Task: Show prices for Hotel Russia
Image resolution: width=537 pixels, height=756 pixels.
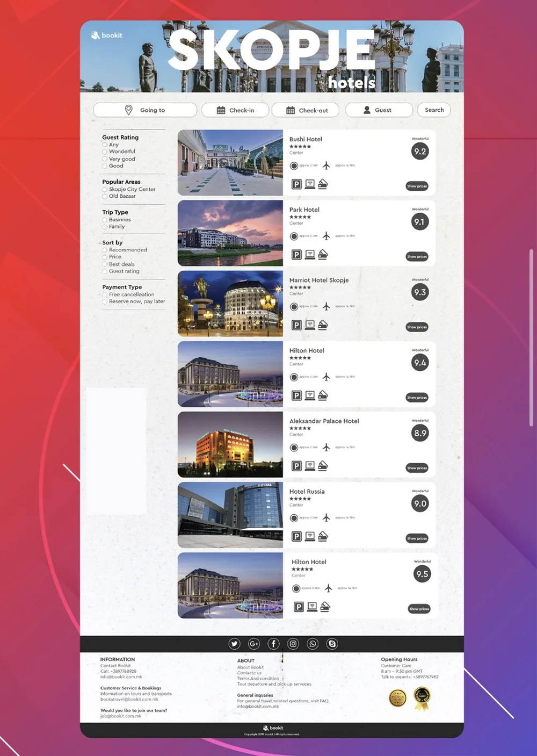Action: point(417,538)
